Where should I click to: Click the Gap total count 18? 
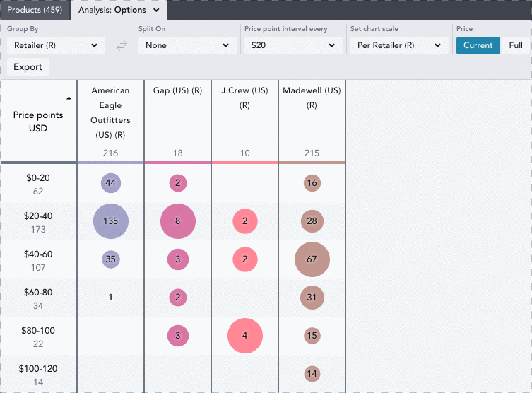pyautogui.click(x=177, y=153)
